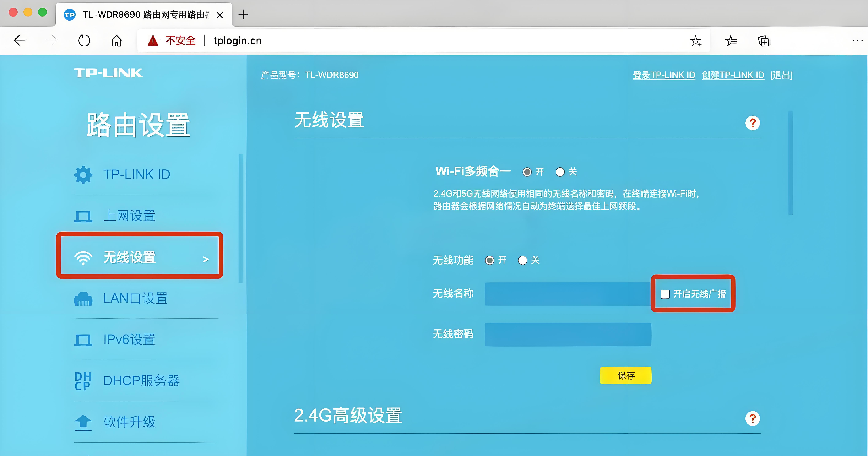Open help for 无线设置 section
868x456 pixels.
click(x=752, y=123)
